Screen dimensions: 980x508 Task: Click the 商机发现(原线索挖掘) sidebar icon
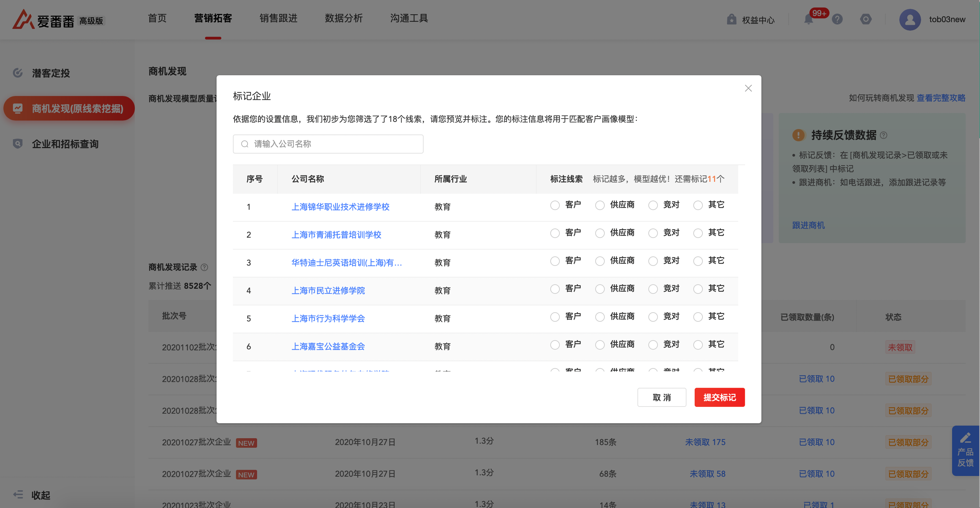click(x=18, y=109)
